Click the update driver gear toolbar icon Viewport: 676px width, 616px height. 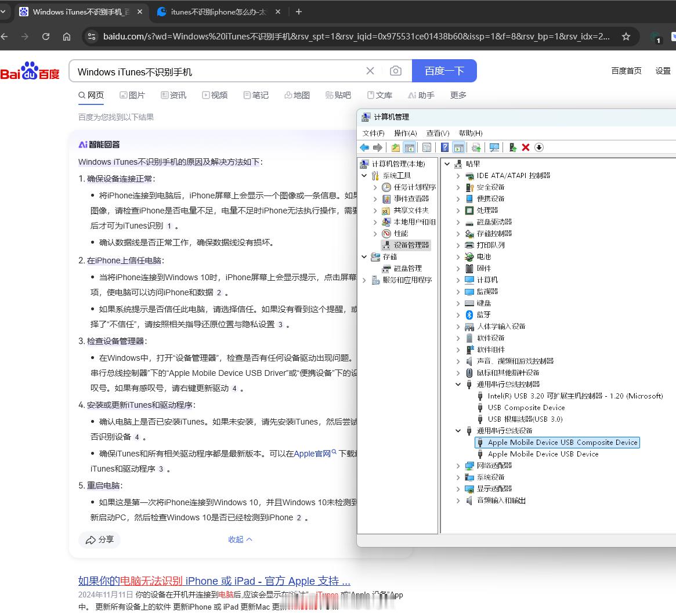pos(476,148)
